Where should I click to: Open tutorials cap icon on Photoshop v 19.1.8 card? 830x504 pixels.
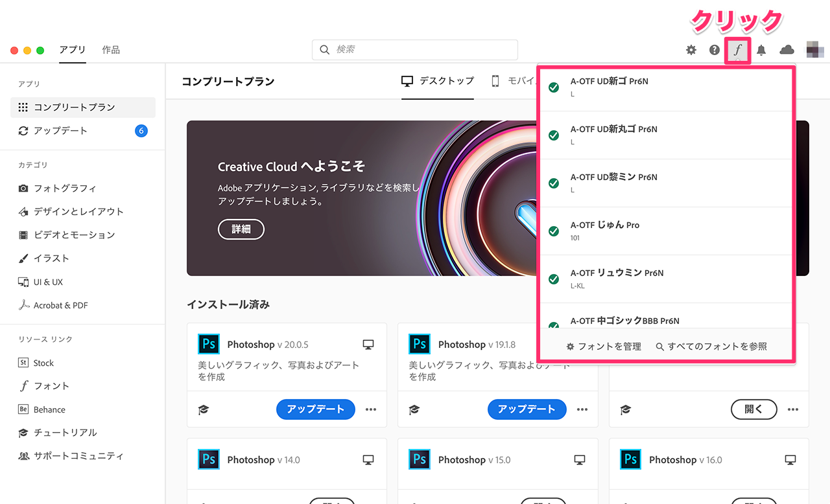click(414, 409)
